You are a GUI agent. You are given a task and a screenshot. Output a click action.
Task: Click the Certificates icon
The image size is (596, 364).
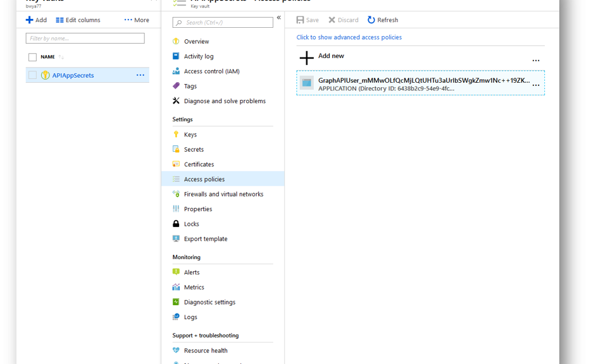[x=176, y=164]
